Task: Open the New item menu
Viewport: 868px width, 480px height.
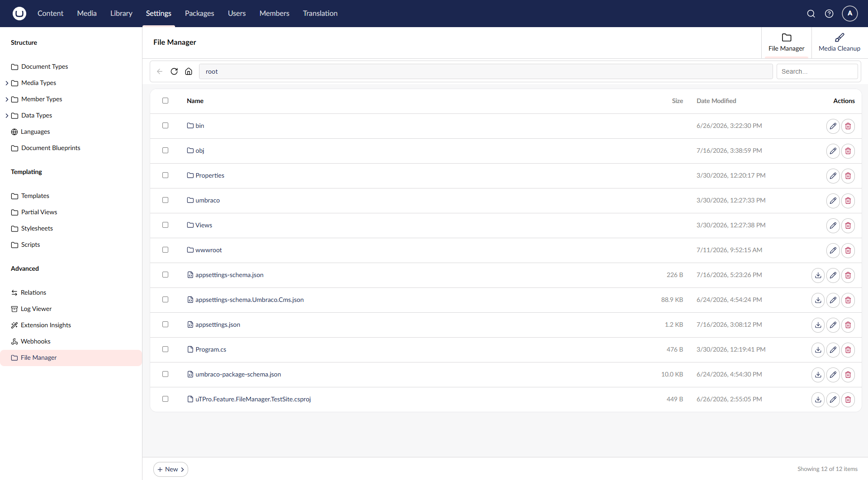Action: coord(171,469)
